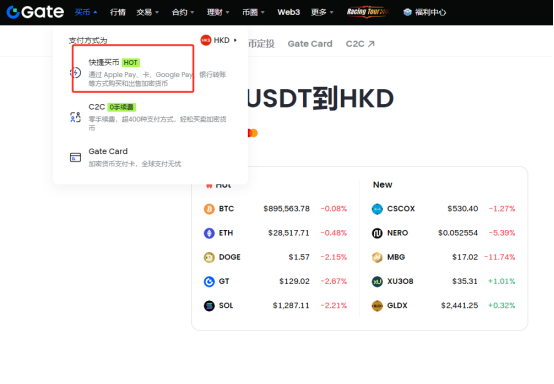Screen dimensions: 554x384
Task: Click the ETH ticker name
Action: click(x=226, y=233)
